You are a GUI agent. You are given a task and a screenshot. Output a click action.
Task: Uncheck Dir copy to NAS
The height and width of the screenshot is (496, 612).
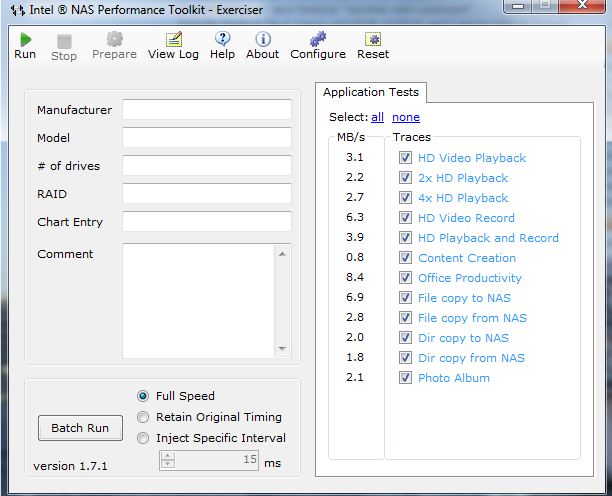point(405,337)
